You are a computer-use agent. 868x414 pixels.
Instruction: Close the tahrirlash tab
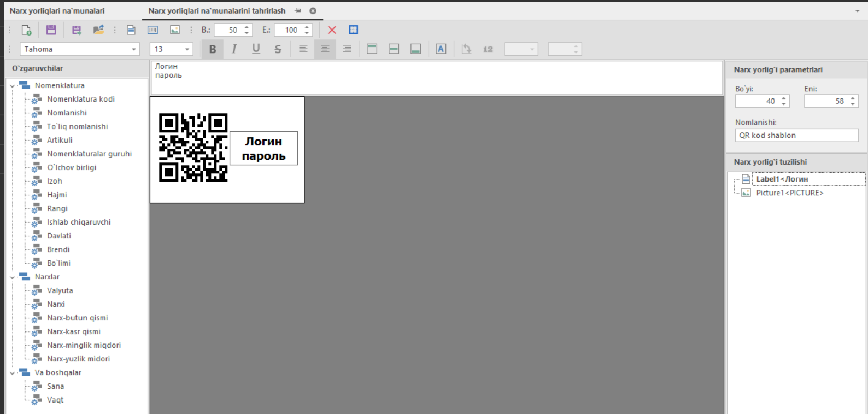point(313,11)
